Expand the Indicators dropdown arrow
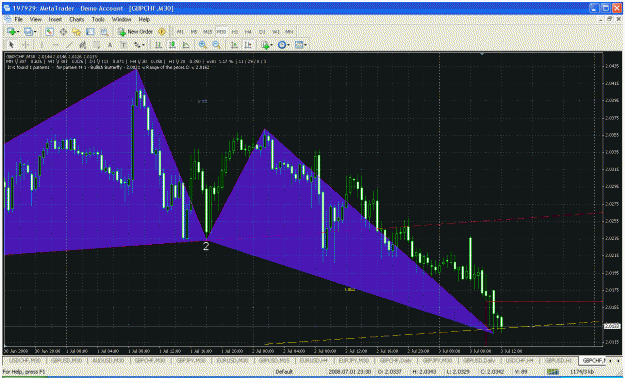This screenshot has height=378, width=625. pyautogui.click(x=271, y=45)
